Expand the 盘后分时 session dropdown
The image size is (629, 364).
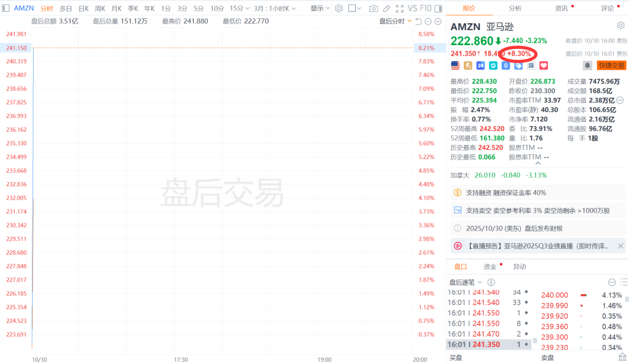tap(395, 21)
